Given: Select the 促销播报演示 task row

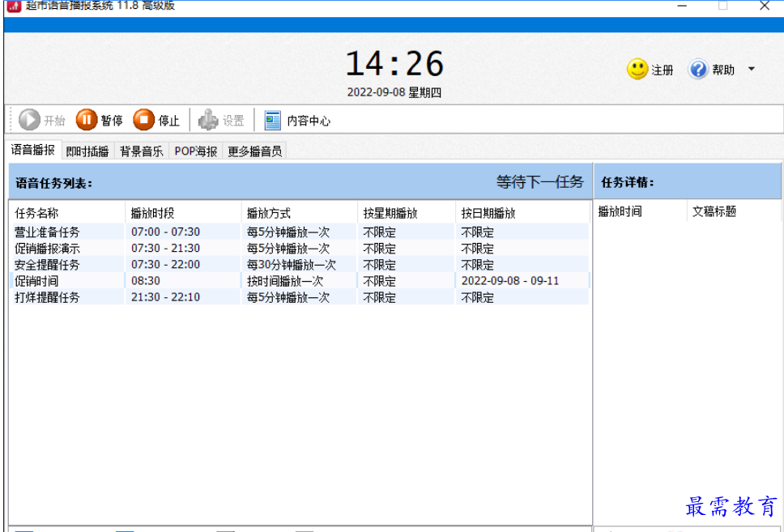Looking at the screenshot, I should [47, 249].
